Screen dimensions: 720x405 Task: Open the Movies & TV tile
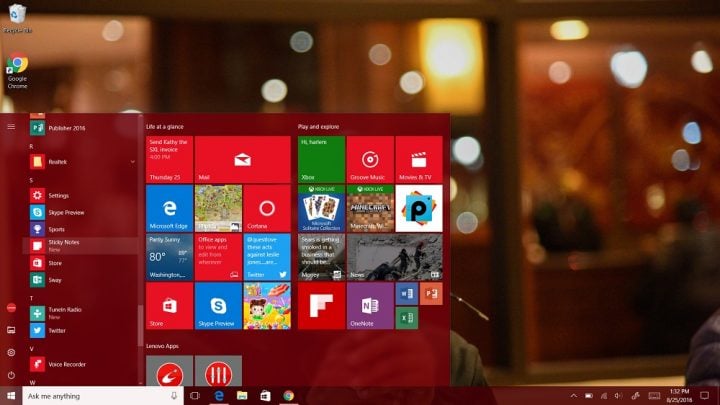coord(419,159)
